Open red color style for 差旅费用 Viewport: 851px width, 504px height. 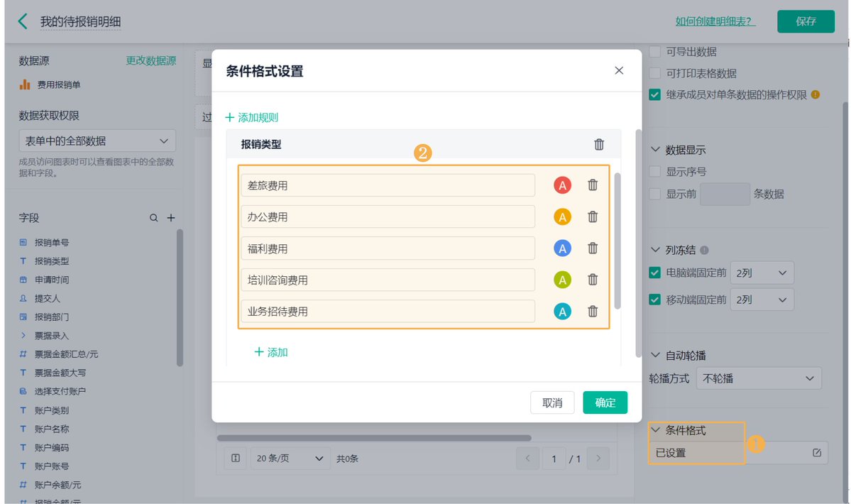562,185
